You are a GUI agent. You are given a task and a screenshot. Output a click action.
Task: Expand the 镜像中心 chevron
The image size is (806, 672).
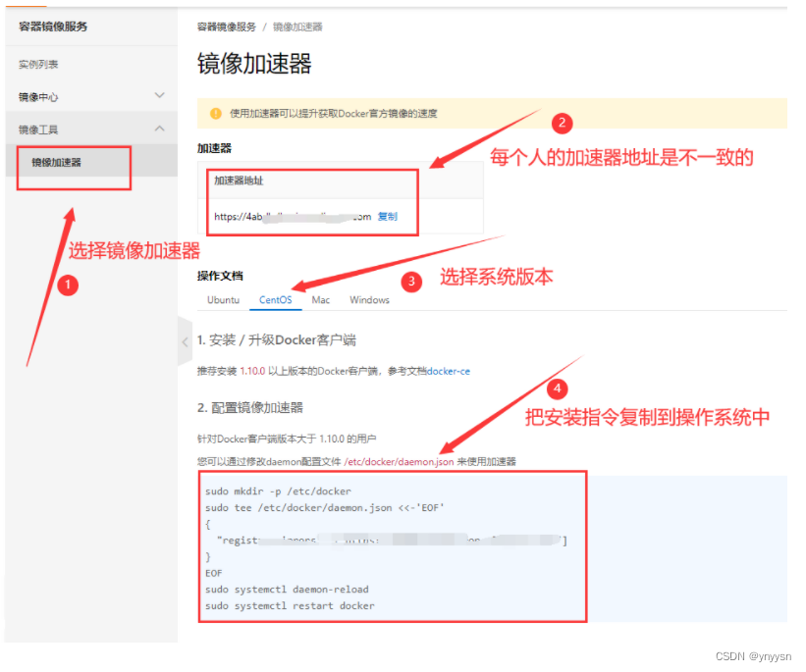coord(160,95)
